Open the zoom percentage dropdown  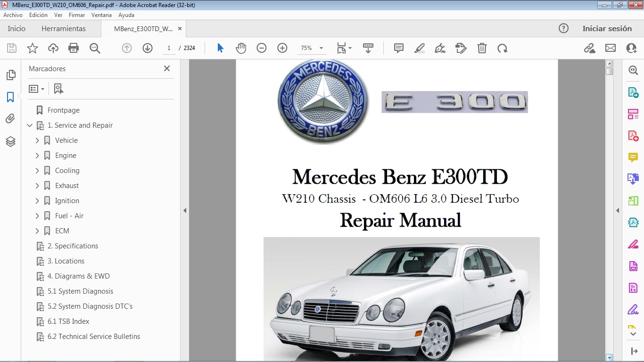pyautogui.click(x=321, y=48)
